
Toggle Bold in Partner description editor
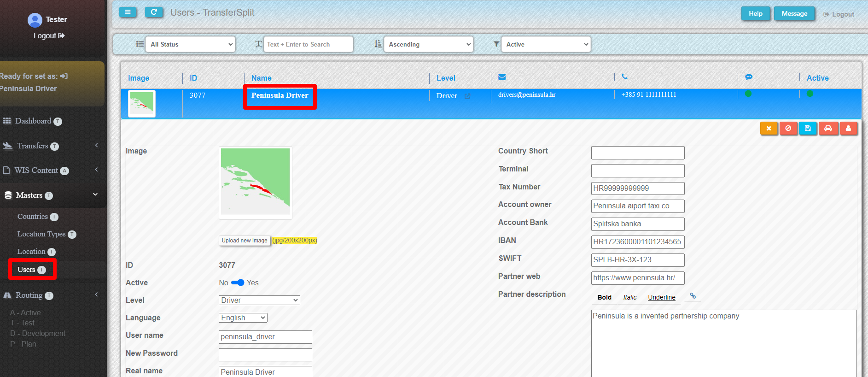[x=604, y=297]
